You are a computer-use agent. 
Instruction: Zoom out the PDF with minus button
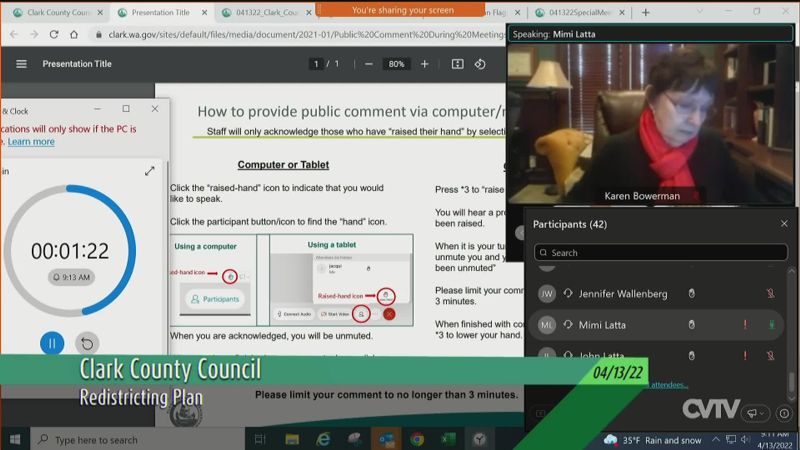click(x=368, y=64)
